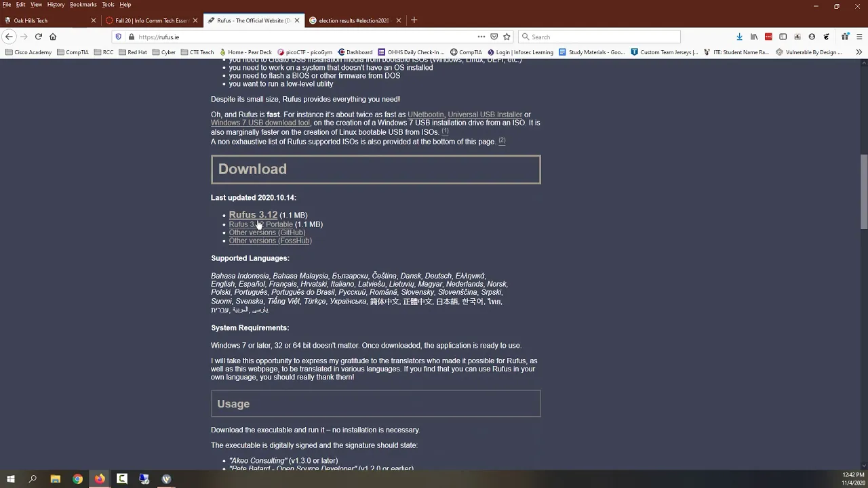Open the Firefox hamburger menu
This screenshot has height=488, width=868.
(x=859, y=37)
